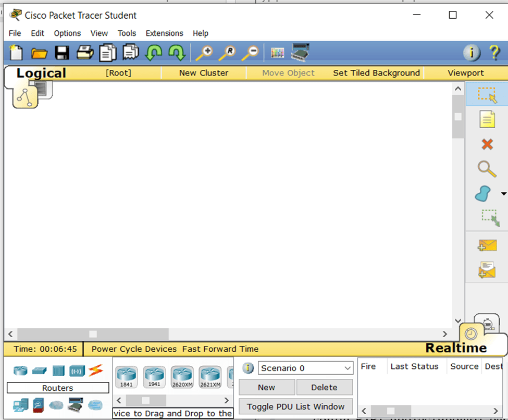Add a Complex PDU
The image size is (508, 420).
(x=487, y=270)
